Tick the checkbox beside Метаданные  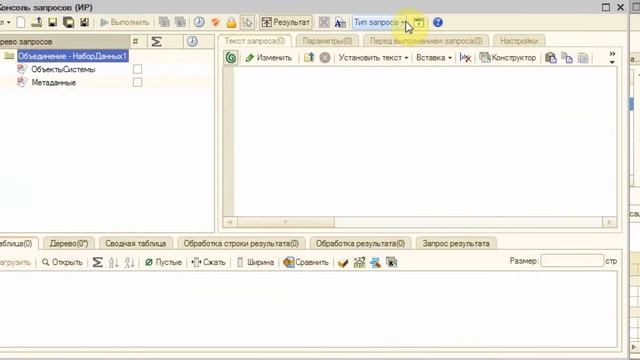(138, 82)
